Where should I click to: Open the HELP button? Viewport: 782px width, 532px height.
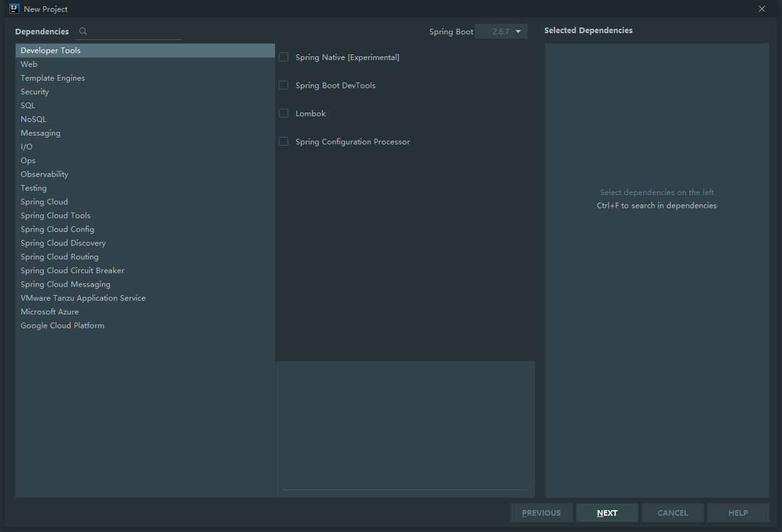(x=738, y=513)
